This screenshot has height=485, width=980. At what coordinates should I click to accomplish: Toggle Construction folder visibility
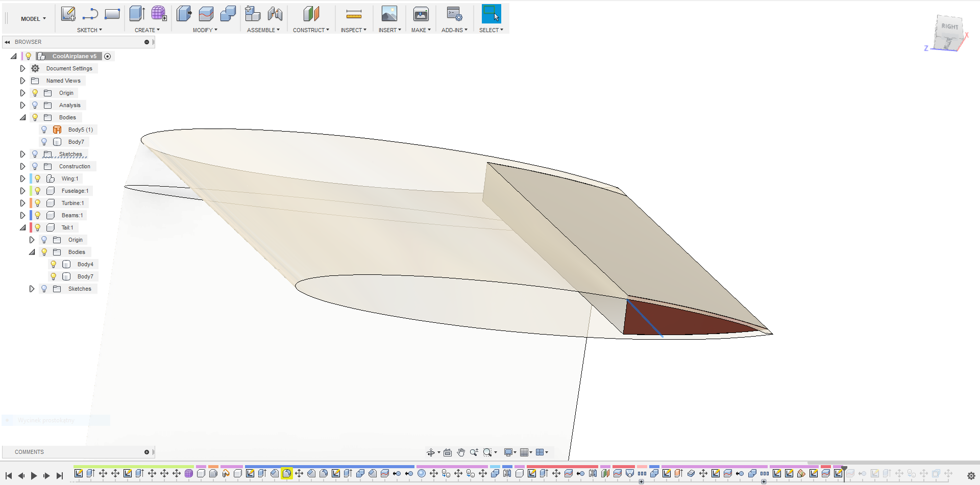point(35,166)
